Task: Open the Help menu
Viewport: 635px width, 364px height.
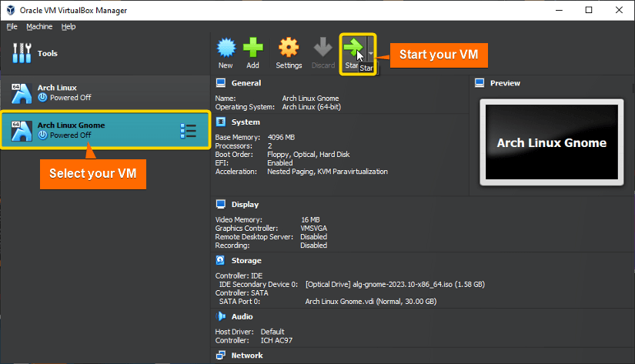Action: (69, 27)
